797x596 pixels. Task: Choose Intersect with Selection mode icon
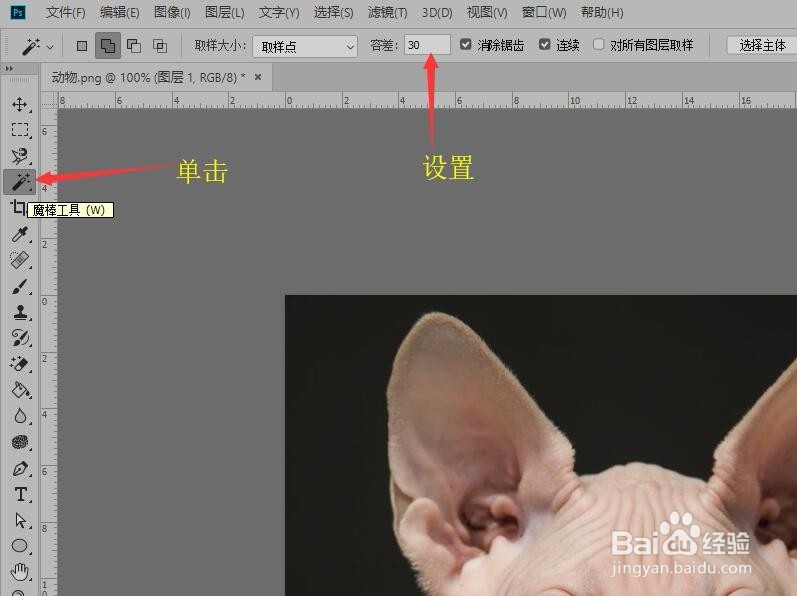pos(160,46)
